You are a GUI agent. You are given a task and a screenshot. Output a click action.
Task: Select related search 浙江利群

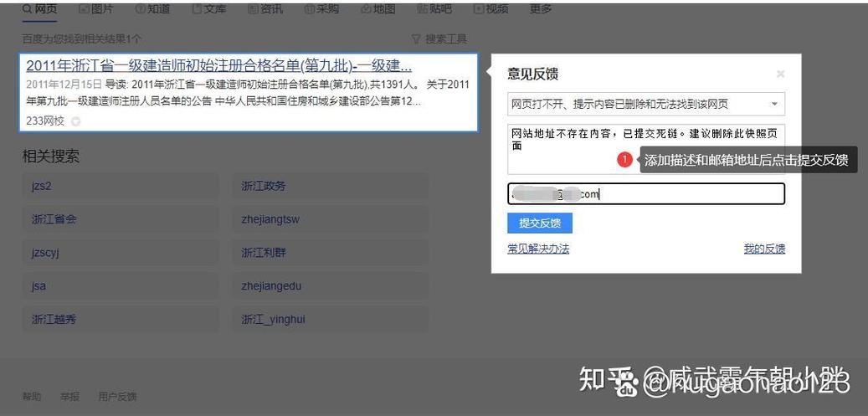point(330,253)
